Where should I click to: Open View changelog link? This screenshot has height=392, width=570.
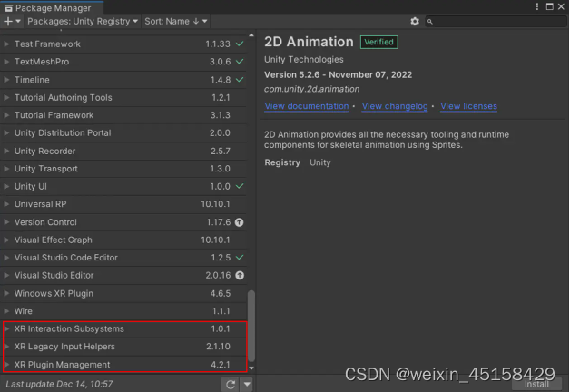pyautogui.click(x=395, y=106)
